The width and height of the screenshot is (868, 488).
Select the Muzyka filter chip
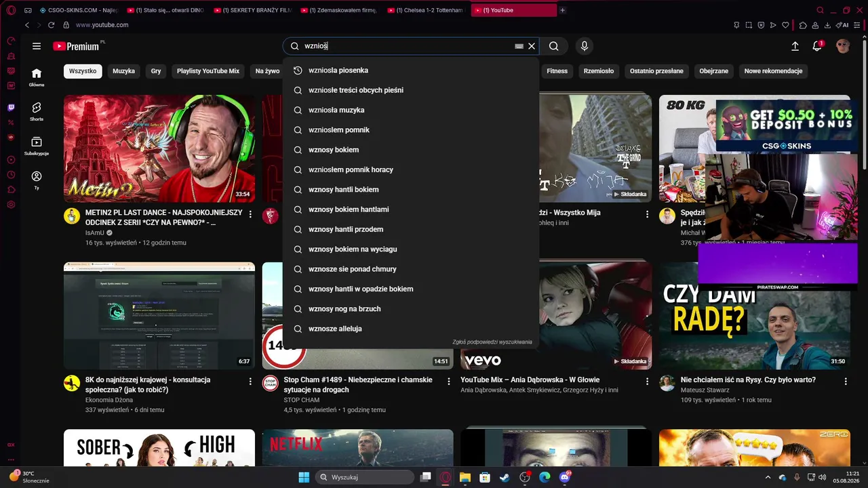(x=123, y=71)
